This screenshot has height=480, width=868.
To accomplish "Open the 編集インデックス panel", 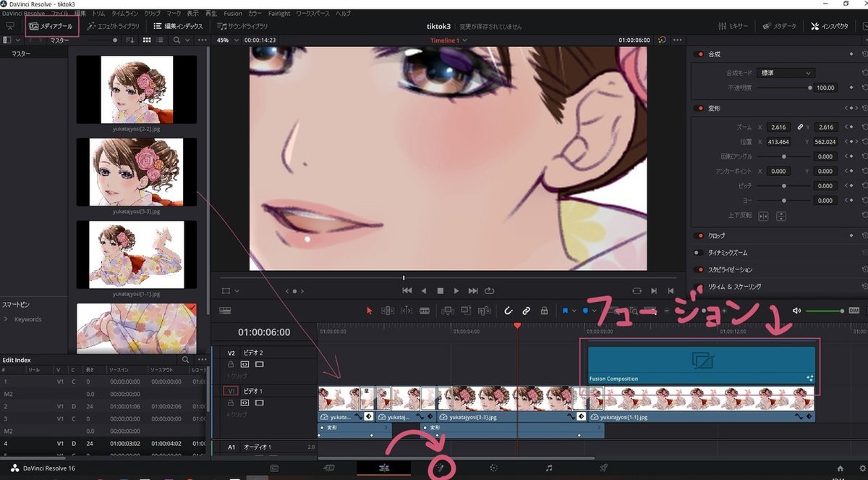I will (178, 26).
